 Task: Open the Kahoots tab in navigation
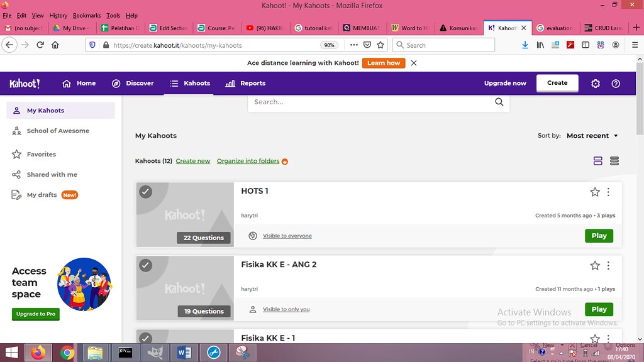190,84
